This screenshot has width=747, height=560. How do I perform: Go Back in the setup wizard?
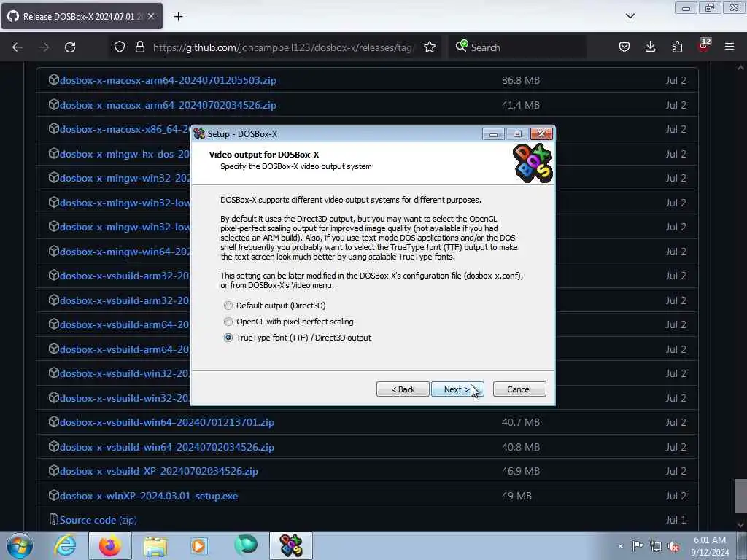403,389
